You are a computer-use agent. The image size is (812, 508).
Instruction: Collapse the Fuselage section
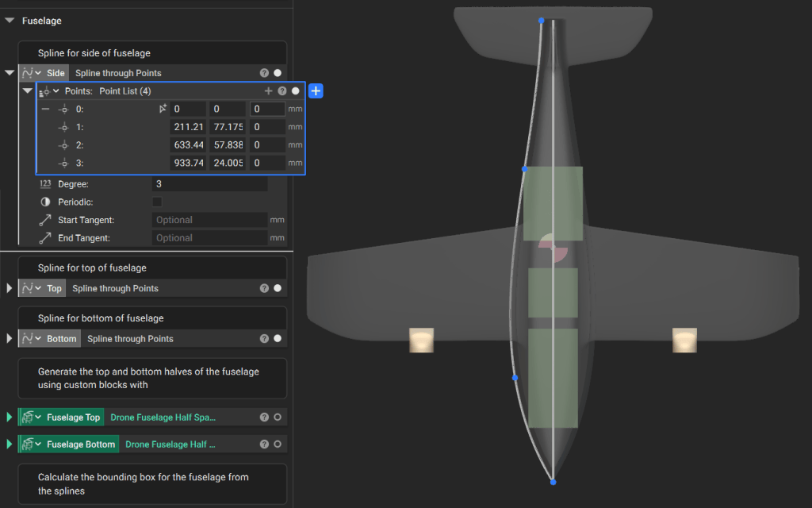10,21
